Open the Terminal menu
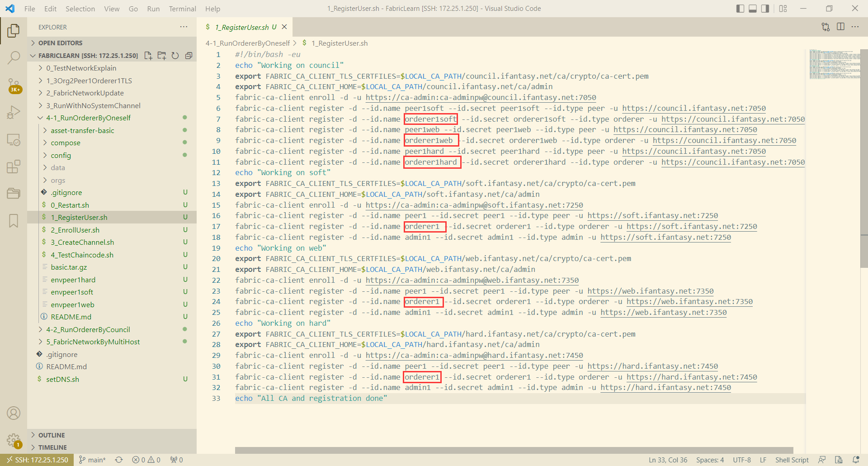 pos(182,9)
